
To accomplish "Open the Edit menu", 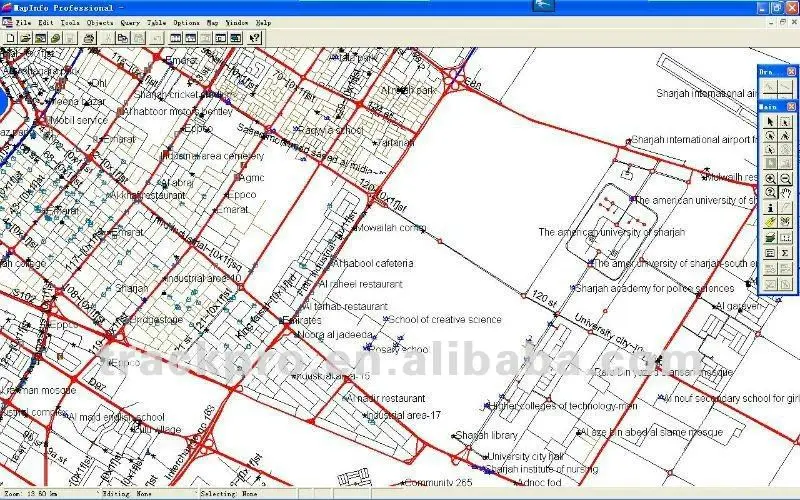I will point(45,22).
